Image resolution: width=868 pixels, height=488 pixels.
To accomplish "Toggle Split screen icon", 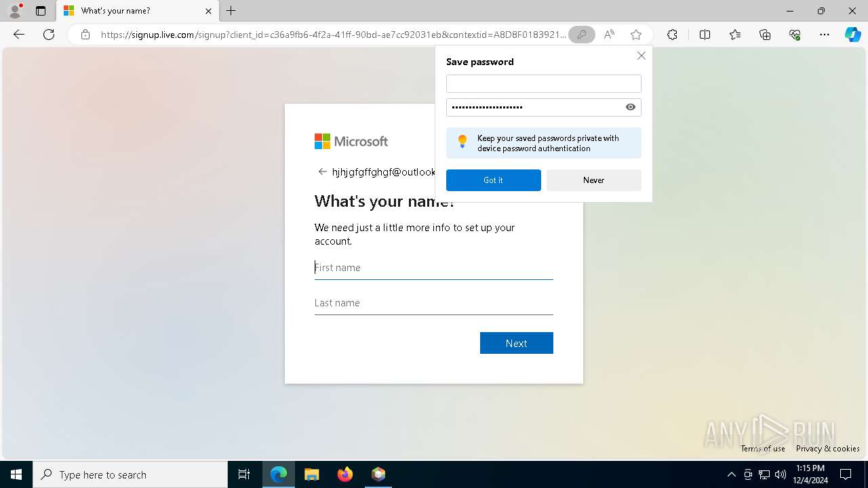I will pyautogui.click(x=705, y=35).
